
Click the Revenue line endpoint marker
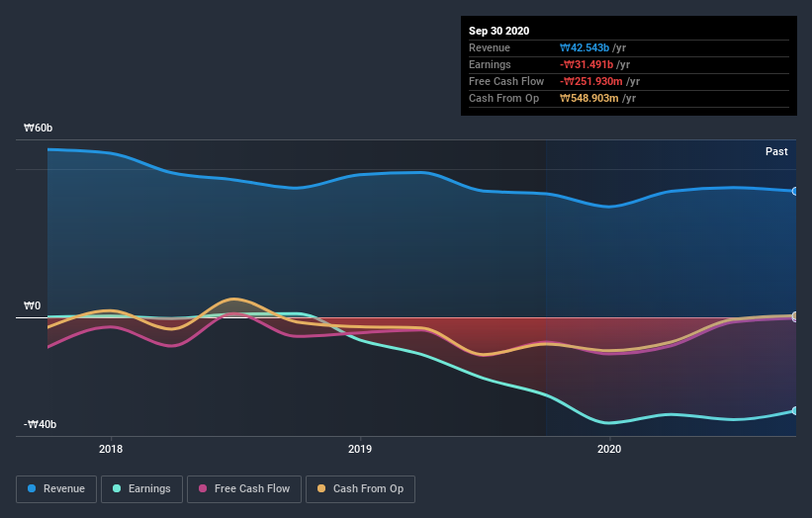(x=795, y=192)
